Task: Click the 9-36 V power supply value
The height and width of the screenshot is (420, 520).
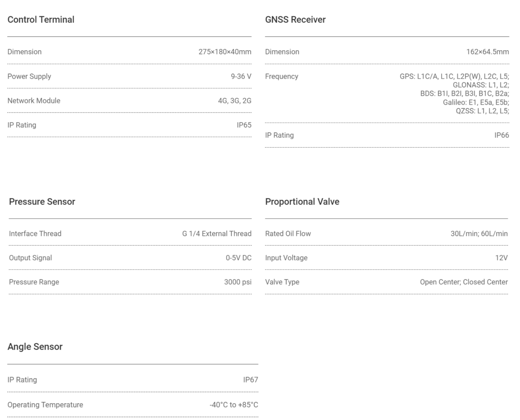Action: coord(241,76)
